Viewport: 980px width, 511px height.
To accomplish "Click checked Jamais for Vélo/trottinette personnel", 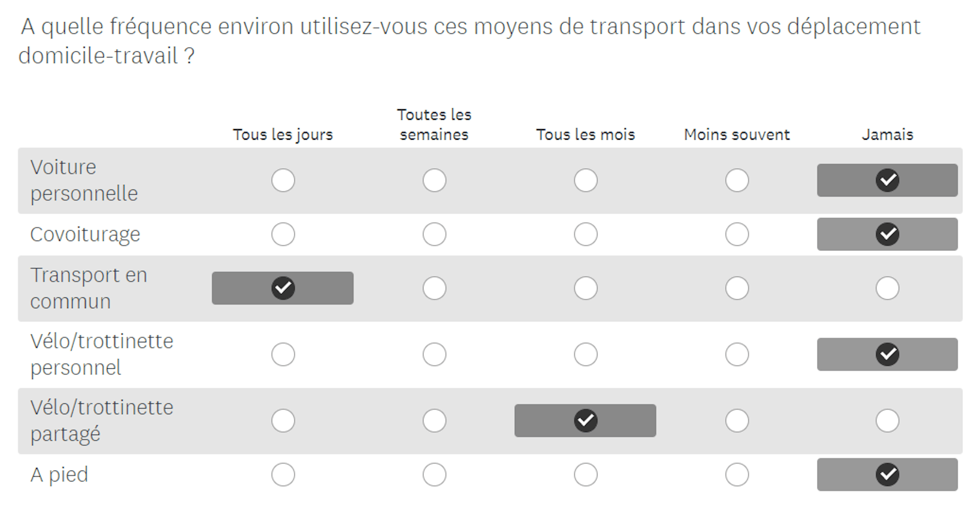I will [x=887, y=354].
